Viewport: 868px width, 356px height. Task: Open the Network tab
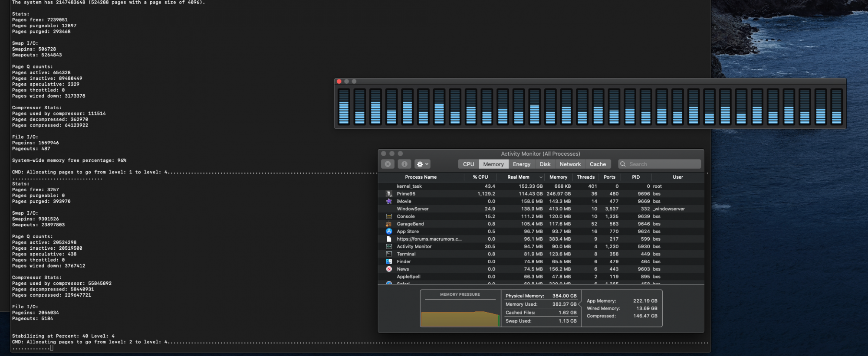click(x=570, y=164)
